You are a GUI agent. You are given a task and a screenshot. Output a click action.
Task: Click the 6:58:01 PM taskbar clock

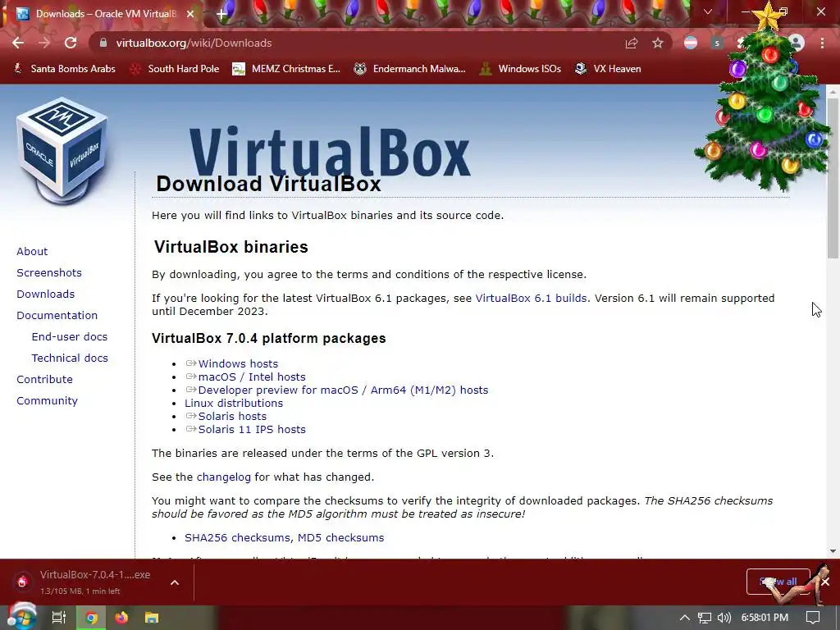coord(765,618)
